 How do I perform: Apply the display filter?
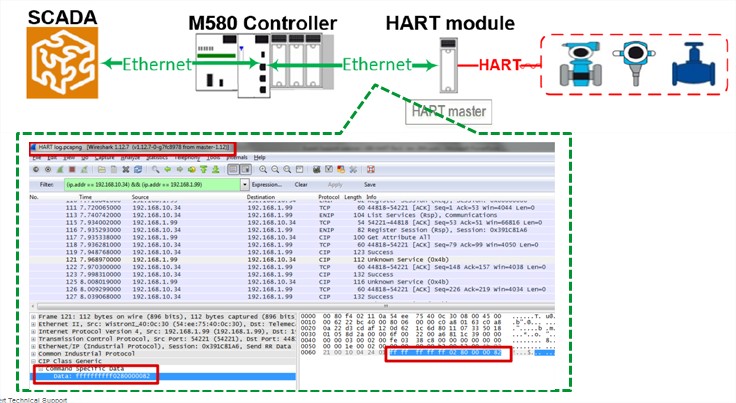335,185
